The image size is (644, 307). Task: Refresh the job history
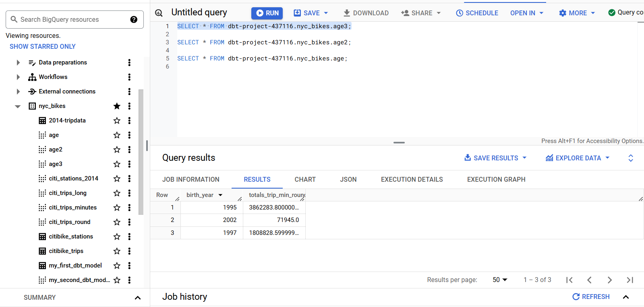click(x=591, y=297)
